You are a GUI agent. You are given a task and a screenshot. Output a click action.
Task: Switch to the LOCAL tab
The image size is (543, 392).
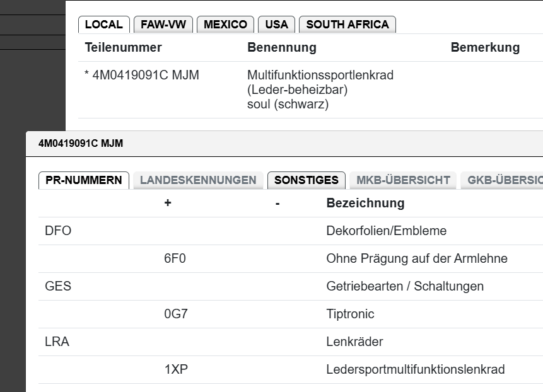coord(103,25)
